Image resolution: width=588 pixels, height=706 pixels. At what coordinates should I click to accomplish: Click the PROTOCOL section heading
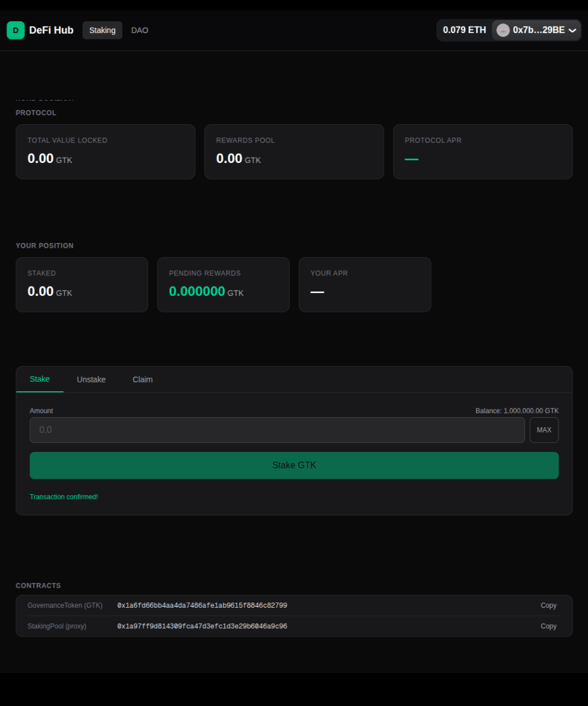coord(36,113)
